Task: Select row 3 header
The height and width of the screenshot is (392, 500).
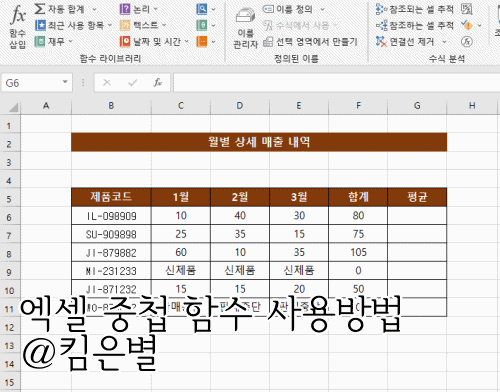Action: point(9,162)
